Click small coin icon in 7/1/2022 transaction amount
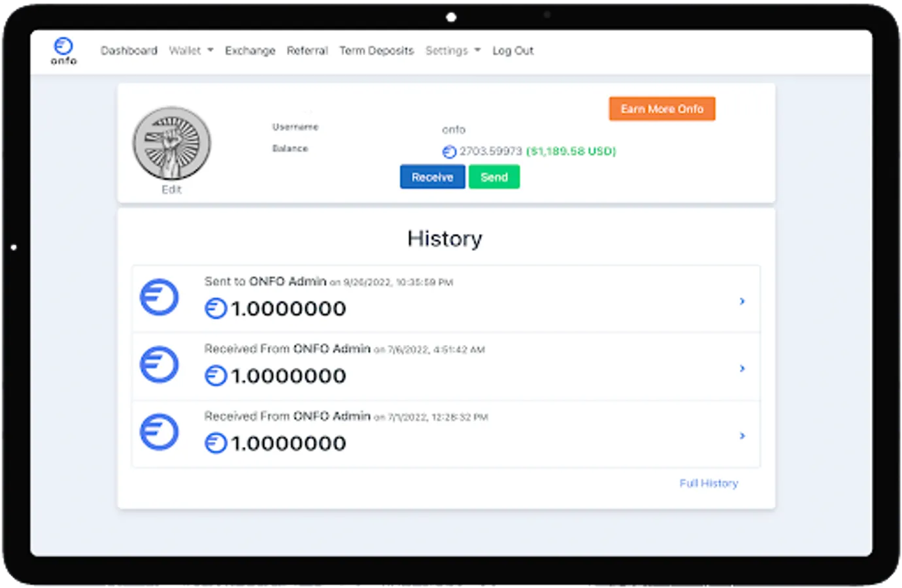Image resolution: width=902 pixels, height=588 pixels. (216, 443)
